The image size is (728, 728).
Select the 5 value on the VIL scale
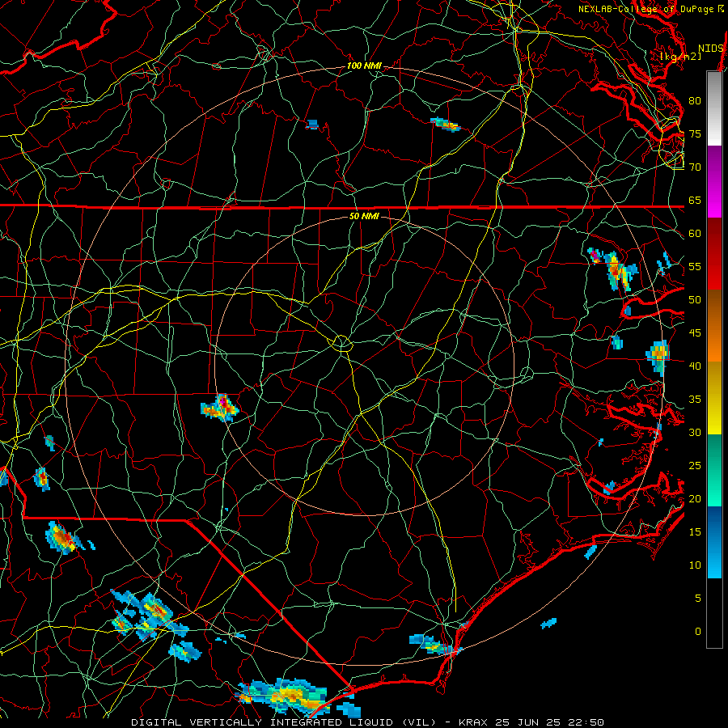(698, 599)
